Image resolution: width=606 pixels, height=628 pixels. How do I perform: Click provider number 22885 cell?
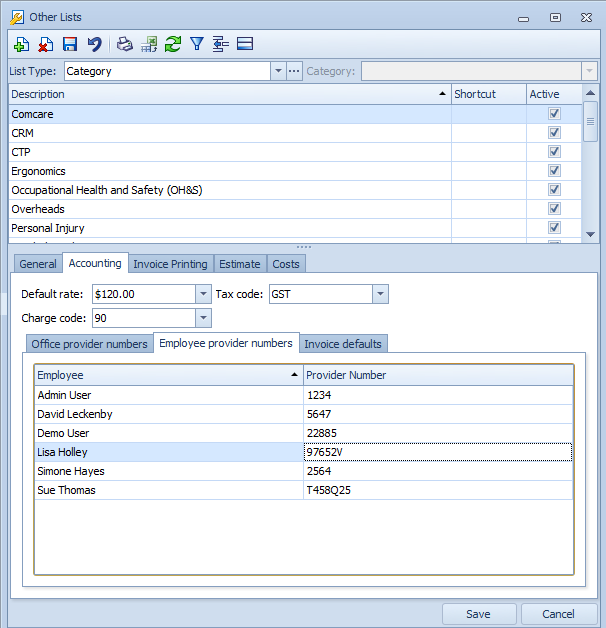(x=438, y=433)
